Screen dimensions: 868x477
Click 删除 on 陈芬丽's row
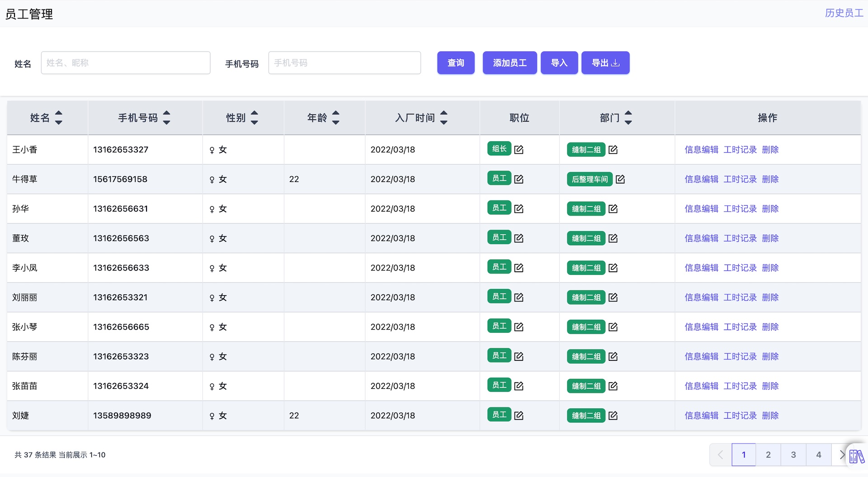(770, 356)
